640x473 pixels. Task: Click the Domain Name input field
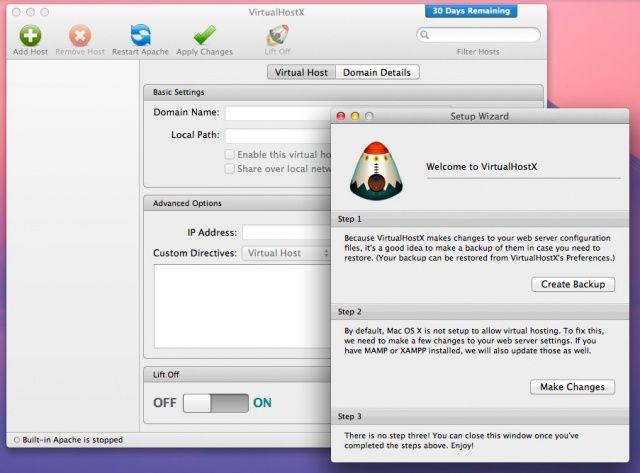278,113
